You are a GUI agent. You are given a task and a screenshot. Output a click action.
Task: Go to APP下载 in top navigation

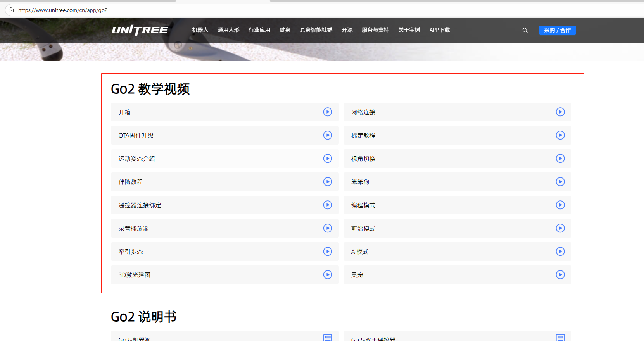(439, 30)
